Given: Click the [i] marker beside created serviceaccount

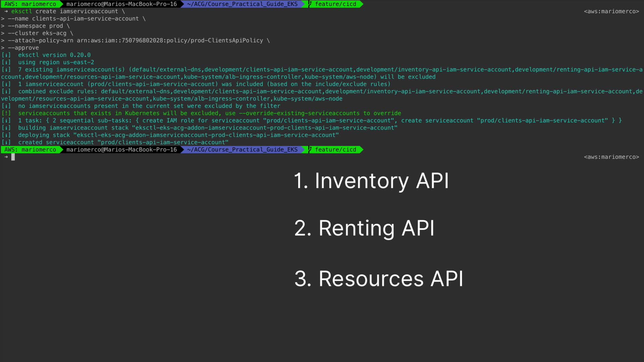Looking at the screenshot, I should click(x=6, y=142).
